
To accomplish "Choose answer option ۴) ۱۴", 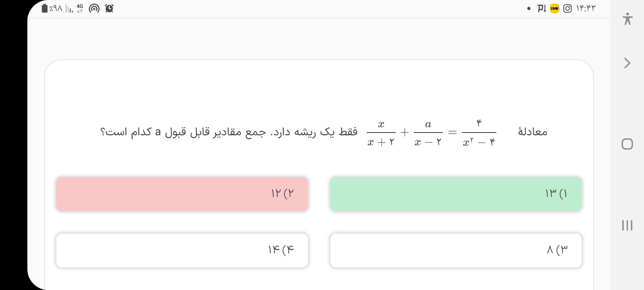I will [182, 250].
